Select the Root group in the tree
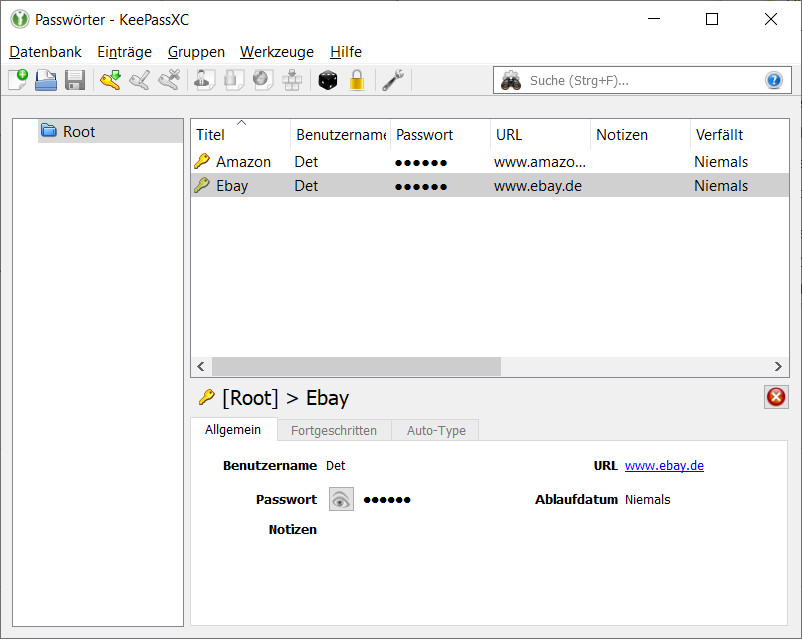The height and width of the screenshot is (639, 802). click(78, 132)
